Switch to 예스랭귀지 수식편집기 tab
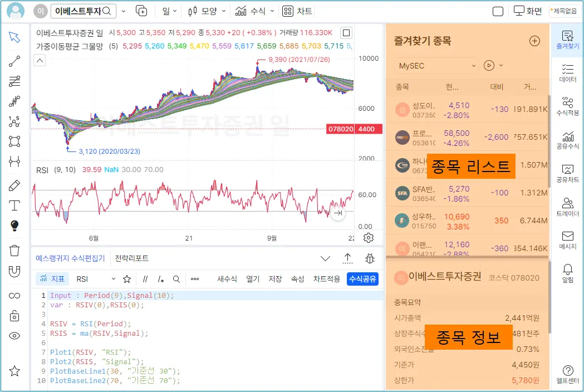The width and height of the screenshot is (584, 392). (70, 258)
